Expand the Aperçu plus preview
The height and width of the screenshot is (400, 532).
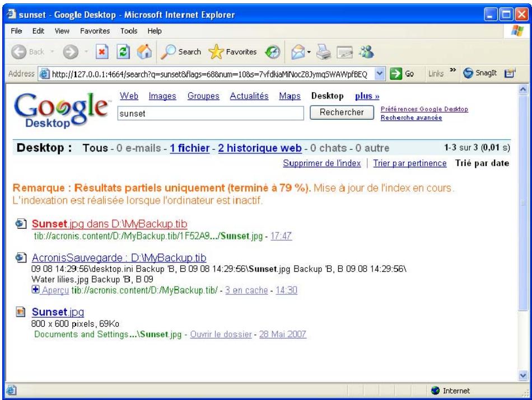[36, 290]
